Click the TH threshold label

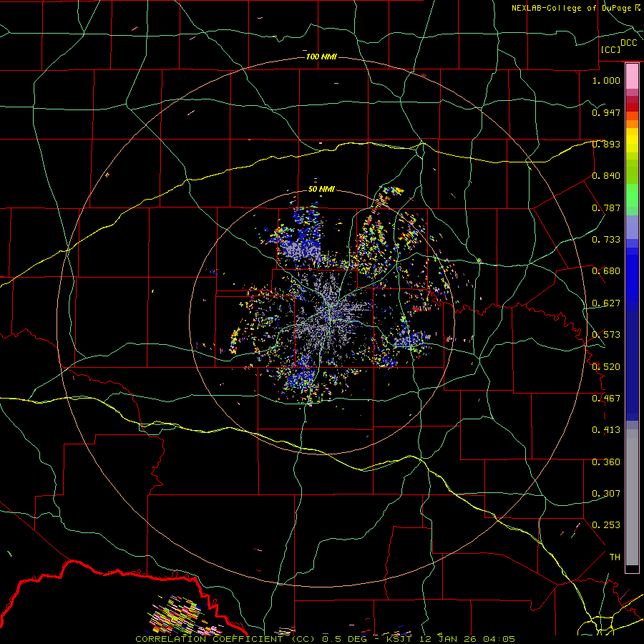(x=615, y=557)
